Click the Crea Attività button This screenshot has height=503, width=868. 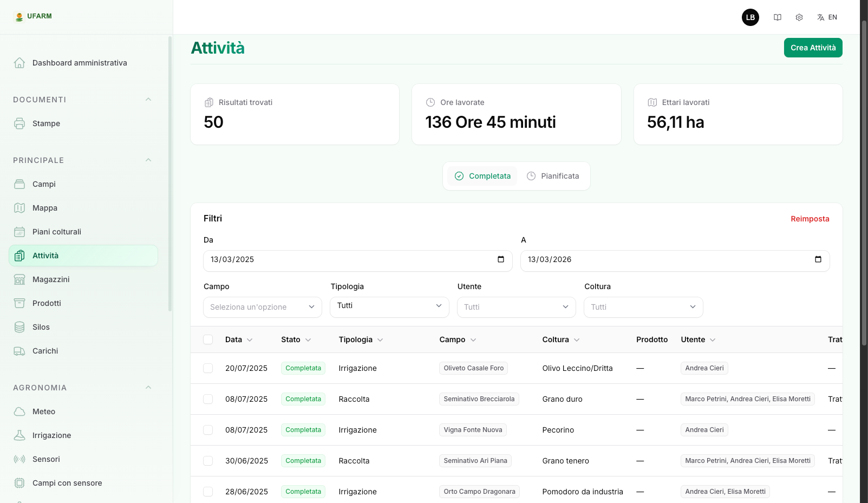pyautogui.click(x=813, y=48)
